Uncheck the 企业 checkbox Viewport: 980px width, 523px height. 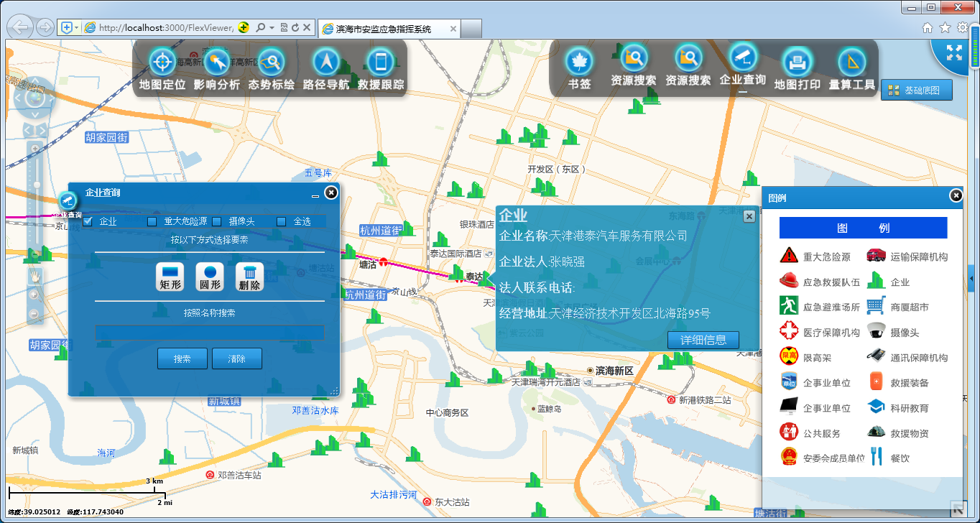pos(88,221)
